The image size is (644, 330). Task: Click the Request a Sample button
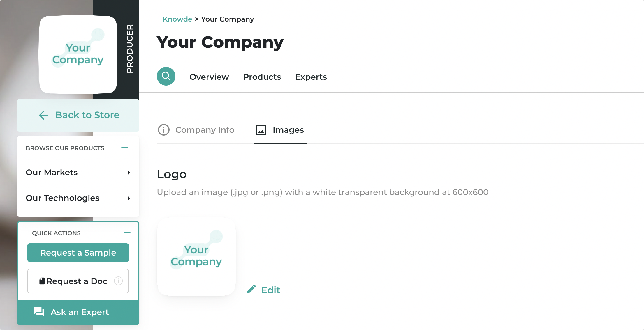click(78, 253)
